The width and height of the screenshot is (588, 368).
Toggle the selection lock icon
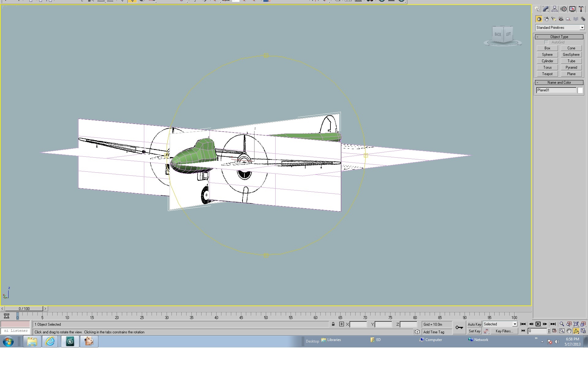[x=333, y=324]
